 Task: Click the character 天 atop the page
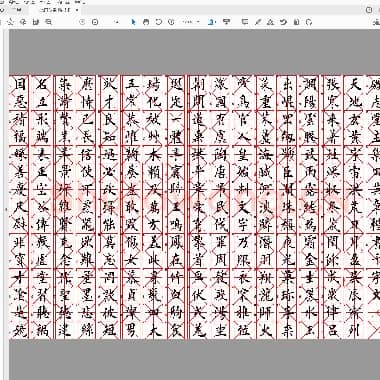point(354,84)
